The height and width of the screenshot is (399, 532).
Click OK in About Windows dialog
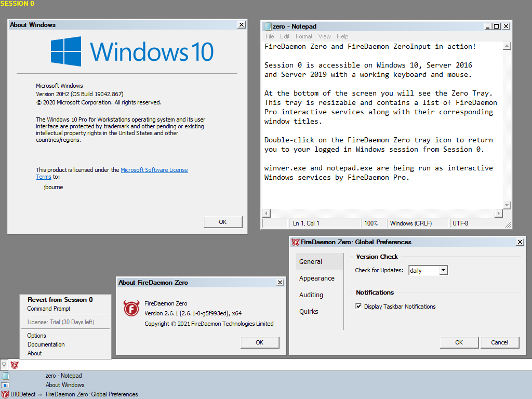(223, 222)
